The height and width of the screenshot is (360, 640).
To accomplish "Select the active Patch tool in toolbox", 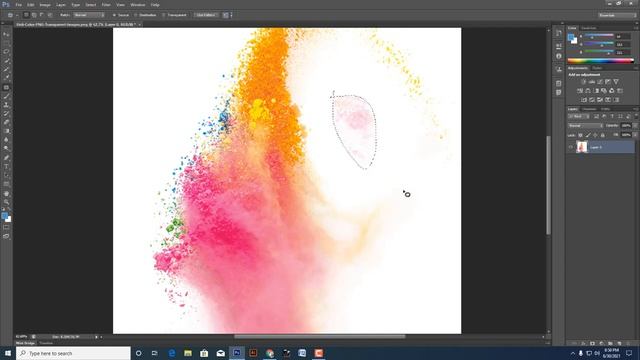I will [x=6, y=87].
